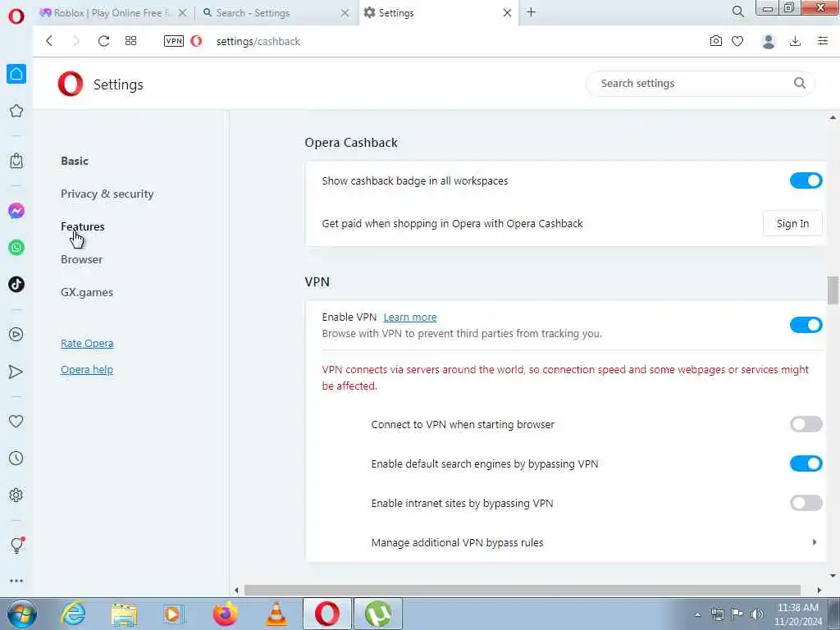Follow the Rate Opera link
The height and width of the screenshot is (630, 840).
click(87, 344)
